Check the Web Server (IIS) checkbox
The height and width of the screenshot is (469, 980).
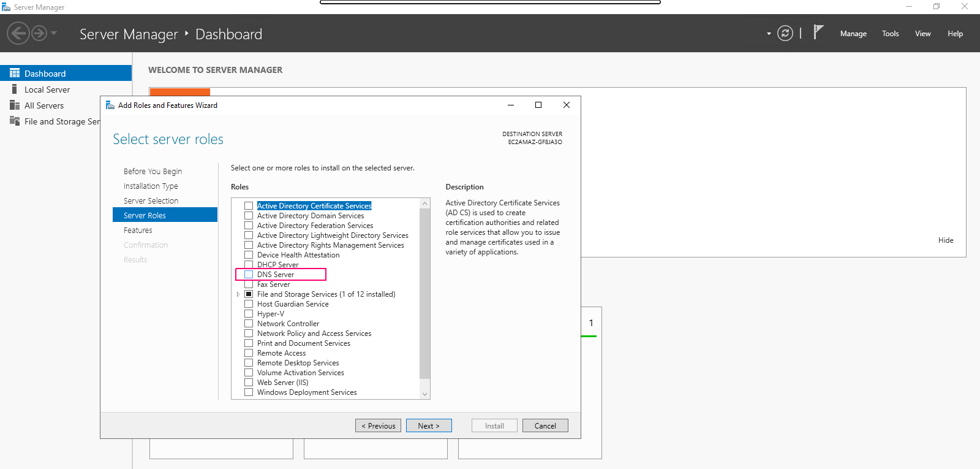coord(249,383)
